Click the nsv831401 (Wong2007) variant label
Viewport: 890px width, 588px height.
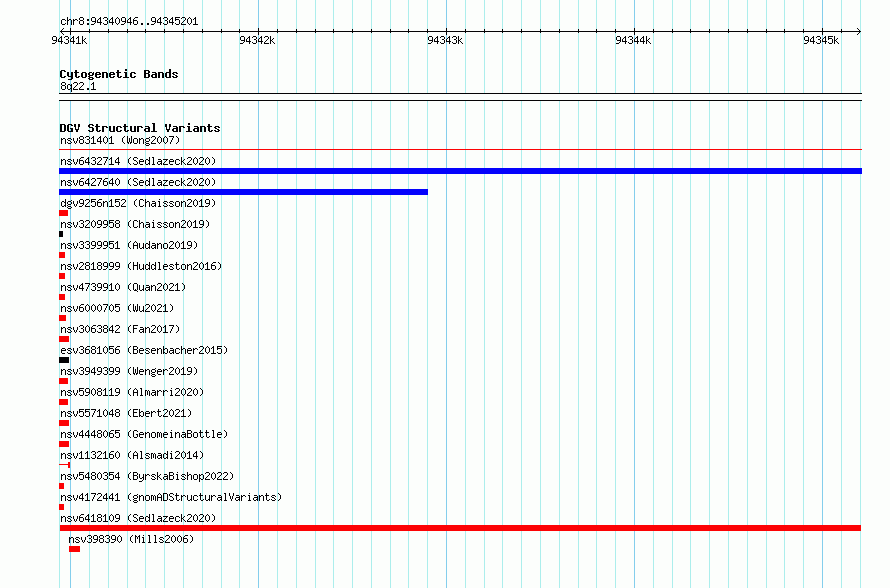tap(120, 140)
